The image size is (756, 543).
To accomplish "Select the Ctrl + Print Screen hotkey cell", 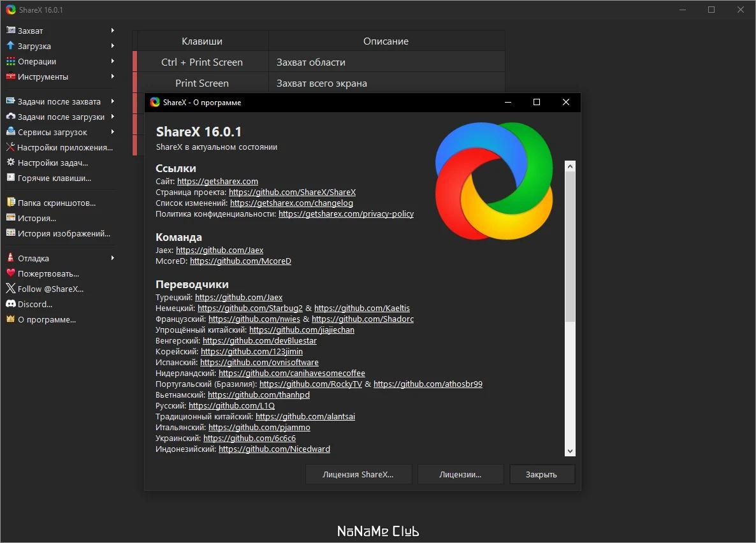I will coord(202,62).
